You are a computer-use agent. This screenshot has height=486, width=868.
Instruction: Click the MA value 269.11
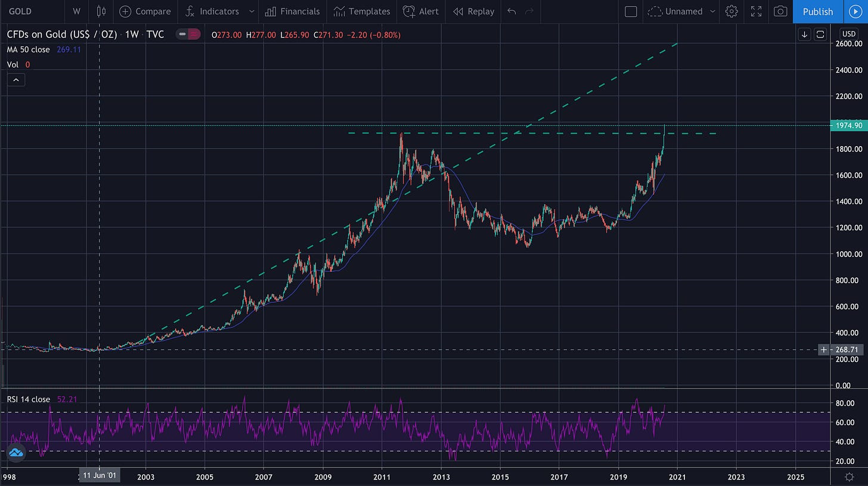[69, 49]
